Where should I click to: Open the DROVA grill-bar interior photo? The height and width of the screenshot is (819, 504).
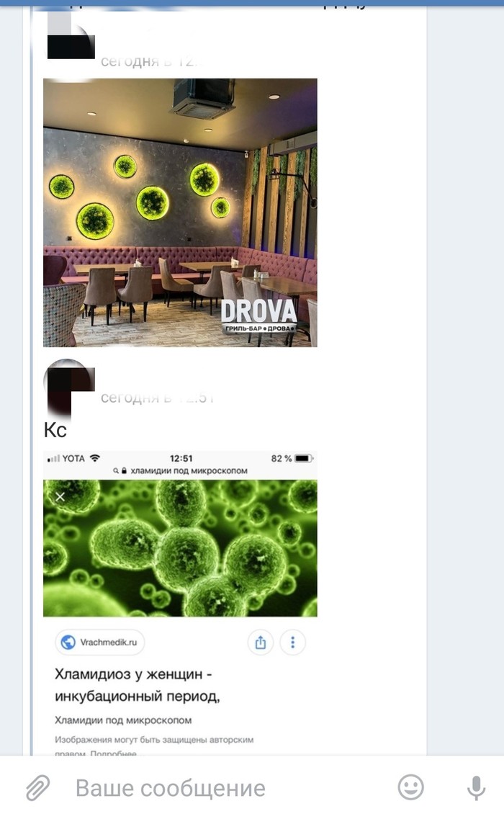[180, 212]
